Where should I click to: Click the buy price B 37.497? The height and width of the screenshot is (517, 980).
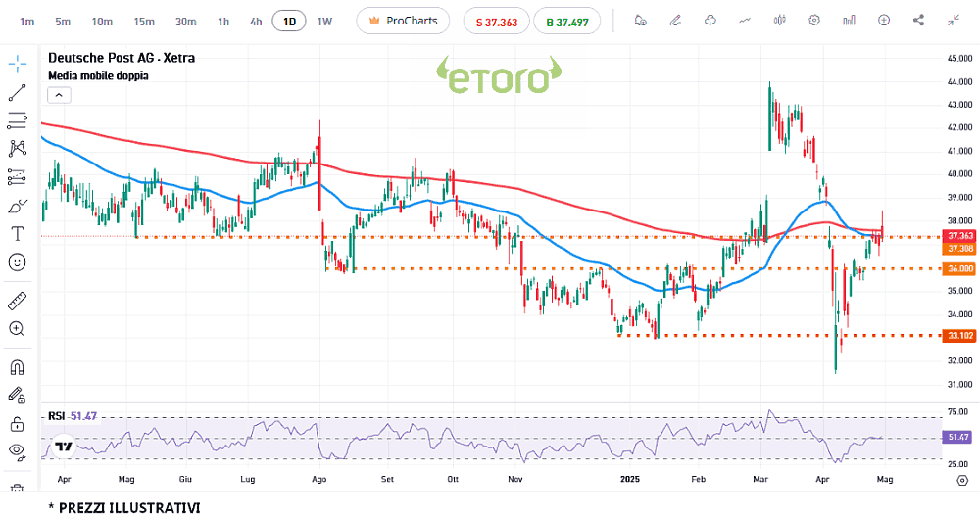click(566, 22)
